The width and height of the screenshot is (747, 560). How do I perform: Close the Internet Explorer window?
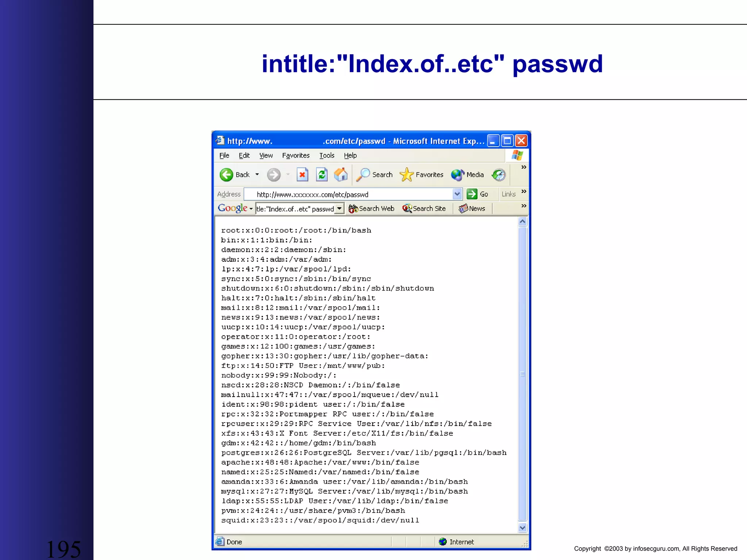[x=521, y=141]
